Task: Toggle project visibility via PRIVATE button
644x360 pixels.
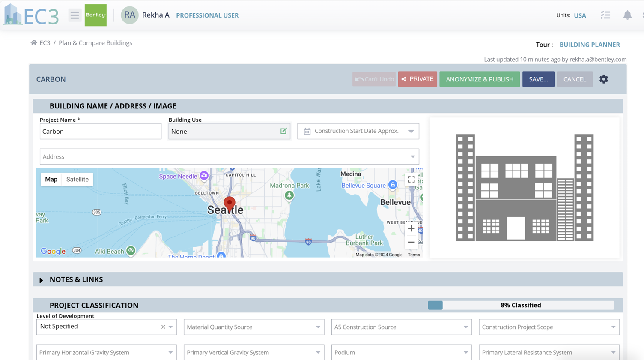Action: point(417,79)
